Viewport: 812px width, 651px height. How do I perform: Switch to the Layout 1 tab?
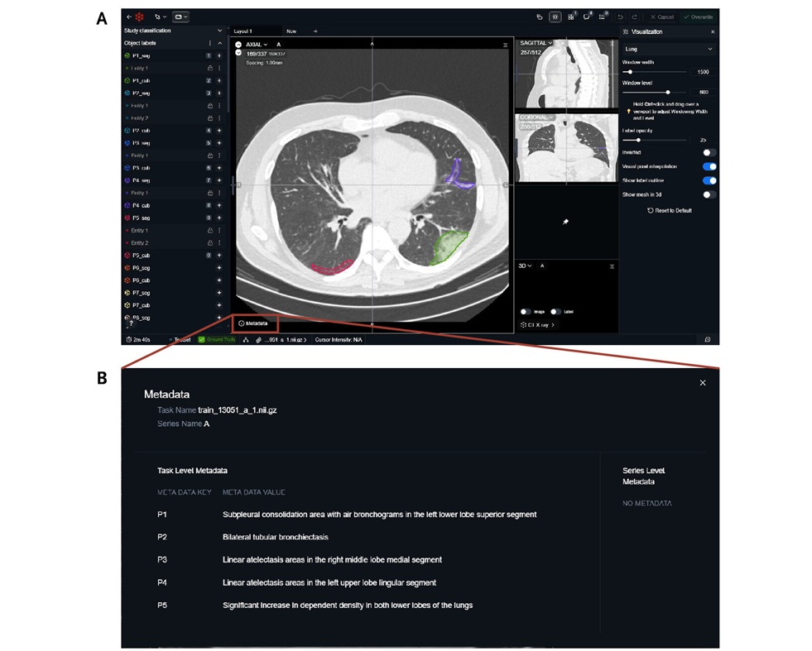[256, 31]
